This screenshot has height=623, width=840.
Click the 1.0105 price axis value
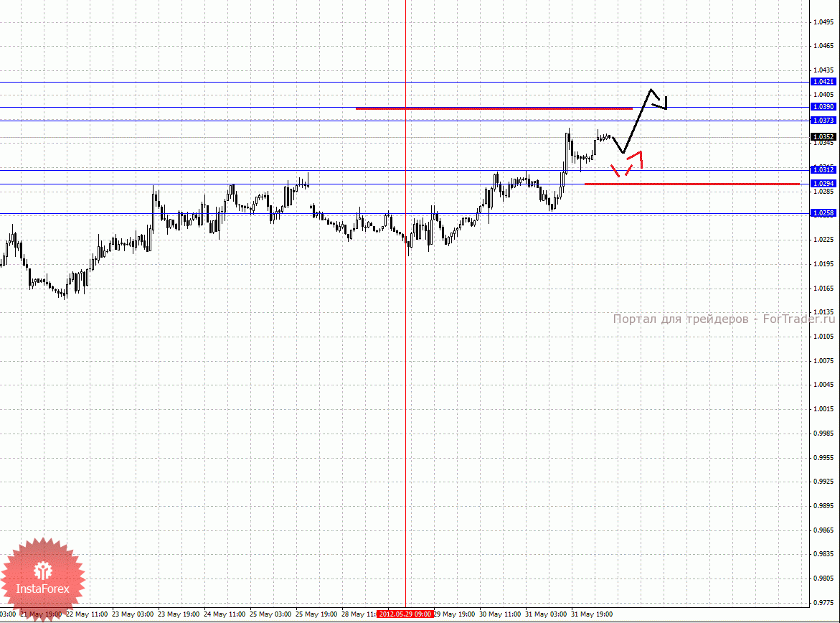click(x=824, y=336)
